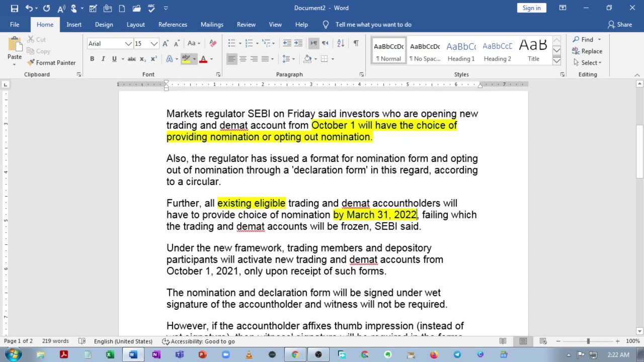Open Line and Paragraph Spacing

point(286,59)
